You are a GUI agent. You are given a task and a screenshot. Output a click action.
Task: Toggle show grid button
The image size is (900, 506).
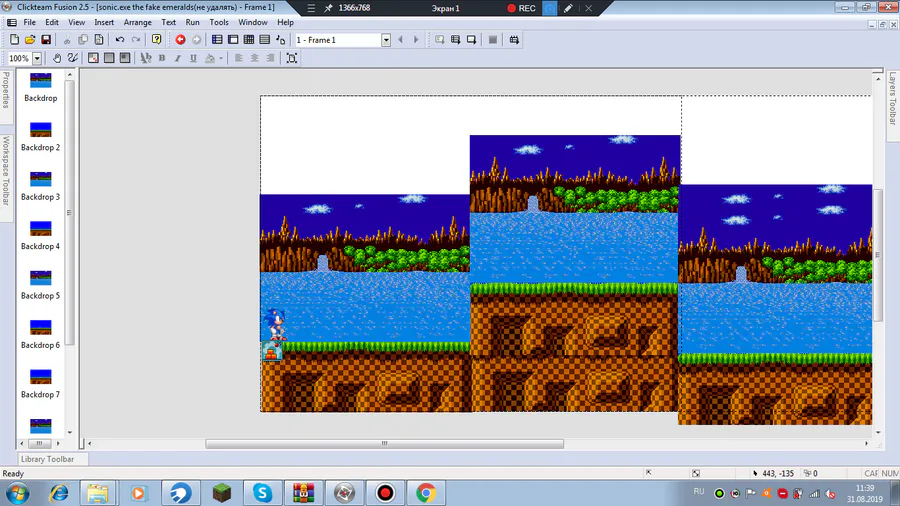[x=109, y=58]
